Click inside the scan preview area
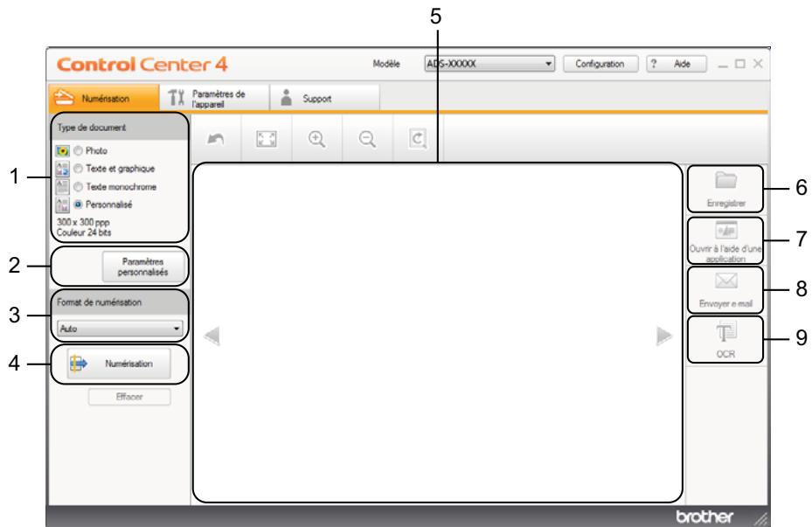The image size is (812, 527). (438, 332)
